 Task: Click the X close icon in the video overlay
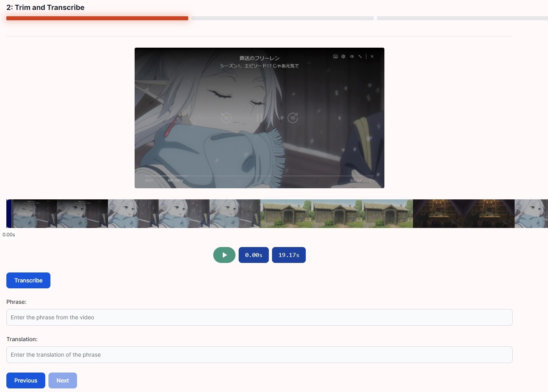pyautogui.click(x=372, y=56)
